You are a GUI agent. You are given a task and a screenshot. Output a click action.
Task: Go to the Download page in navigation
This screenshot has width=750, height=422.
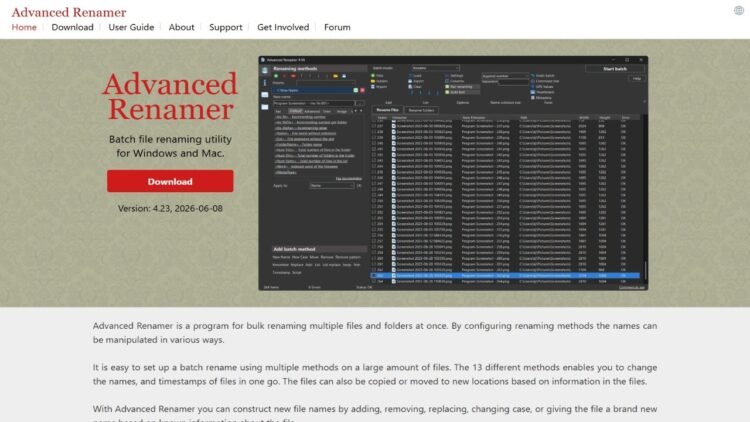click(72, 27)
